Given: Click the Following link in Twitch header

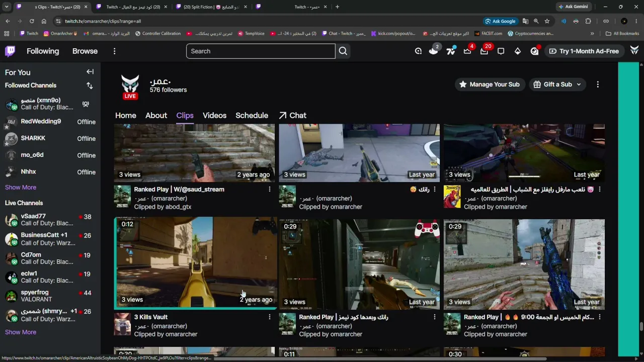Looking at the screenshot, I should [x=43, y=51].
